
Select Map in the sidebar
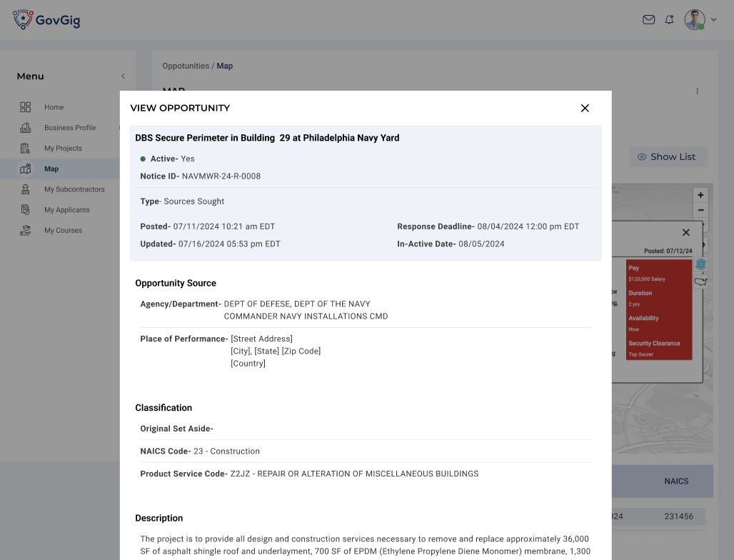coord(51,169)
